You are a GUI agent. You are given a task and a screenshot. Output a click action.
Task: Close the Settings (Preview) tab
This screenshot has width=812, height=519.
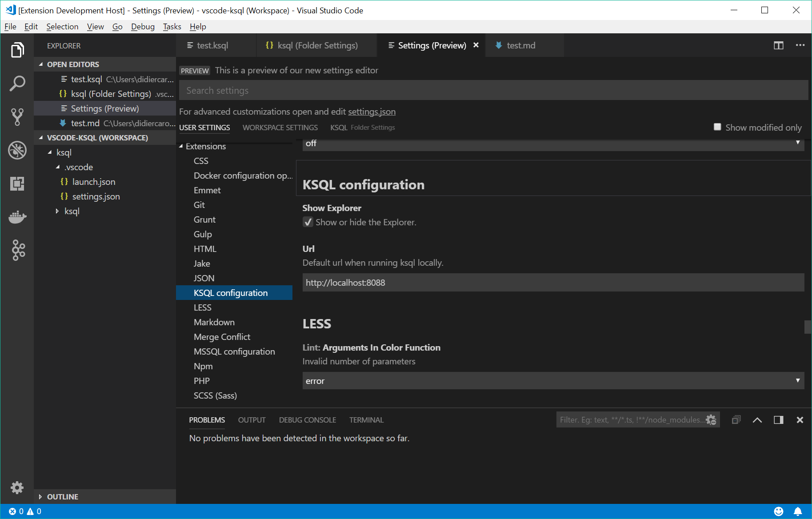pos(476,45)
